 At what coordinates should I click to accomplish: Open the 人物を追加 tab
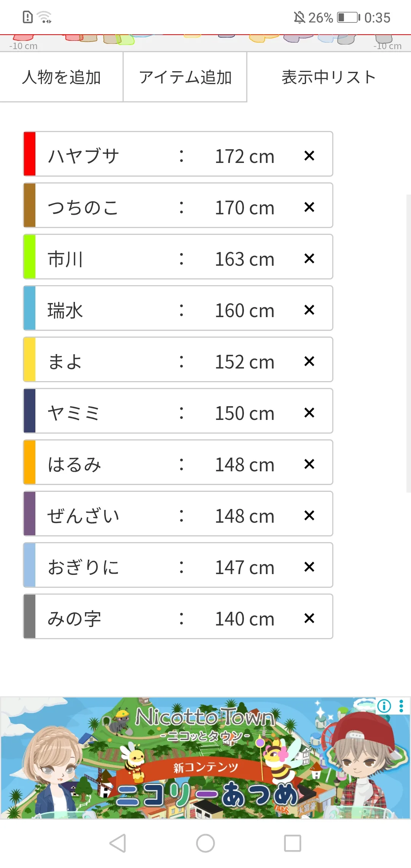(x=61, y=77)
